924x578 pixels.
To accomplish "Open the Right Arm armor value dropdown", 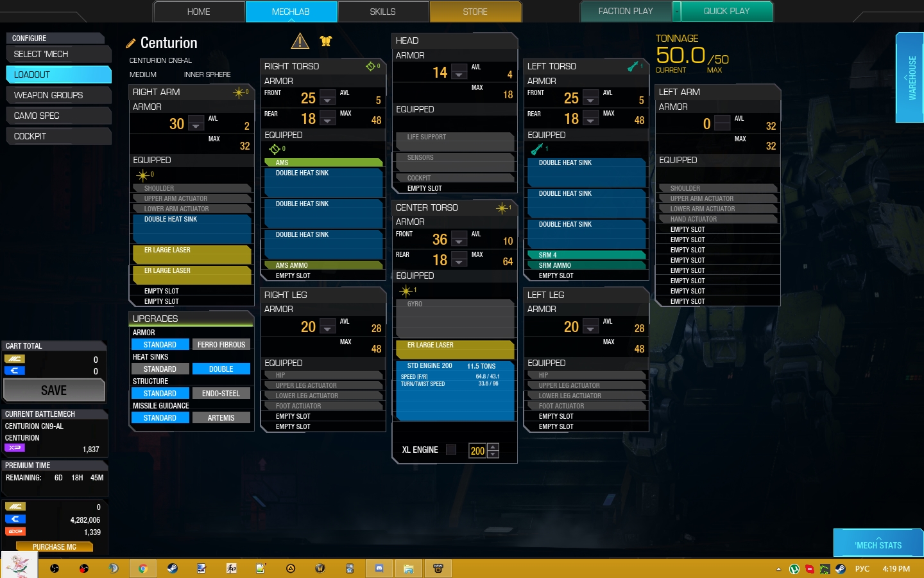I will click(196, 123).
